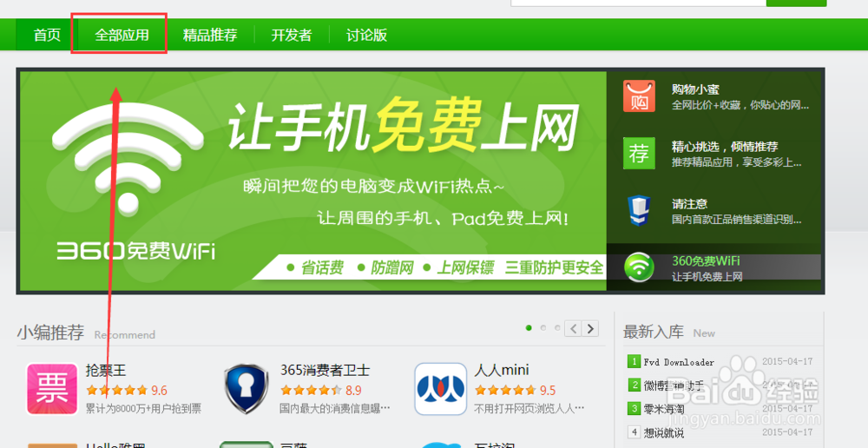Click 累计为8000万+用户抢到票 description
Image resolution: width=868 pixels, height=448 pixels.
coord(144,409)
